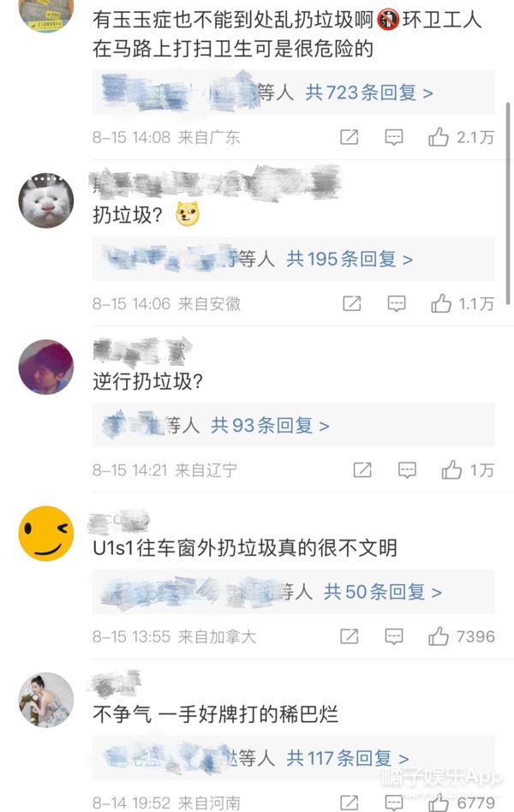
Task: Open 共50条回复 replies link
Action: coord(383,592)
